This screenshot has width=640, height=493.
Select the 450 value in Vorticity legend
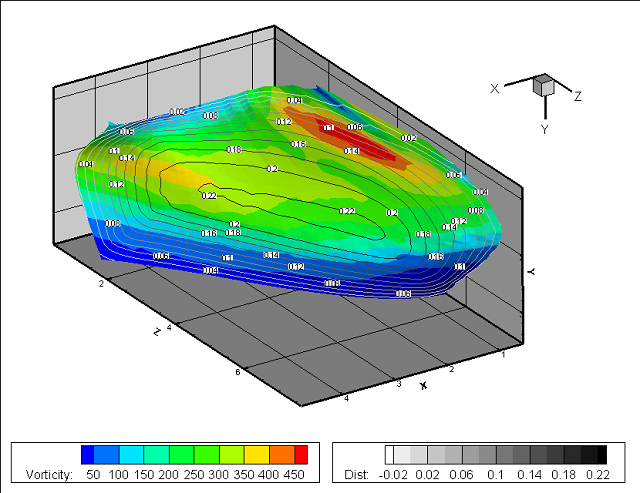coord(295,473)
